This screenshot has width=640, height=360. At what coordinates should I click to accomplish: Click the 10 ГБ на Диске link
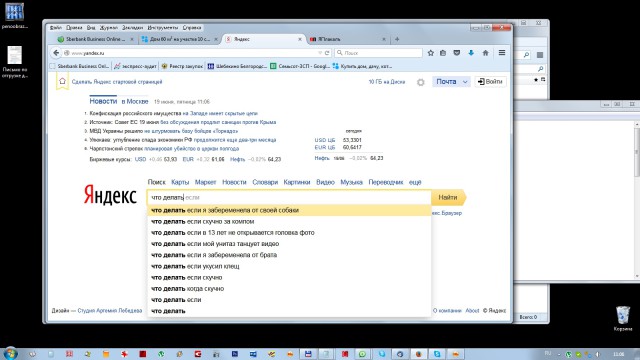click(x=387, y=82)
